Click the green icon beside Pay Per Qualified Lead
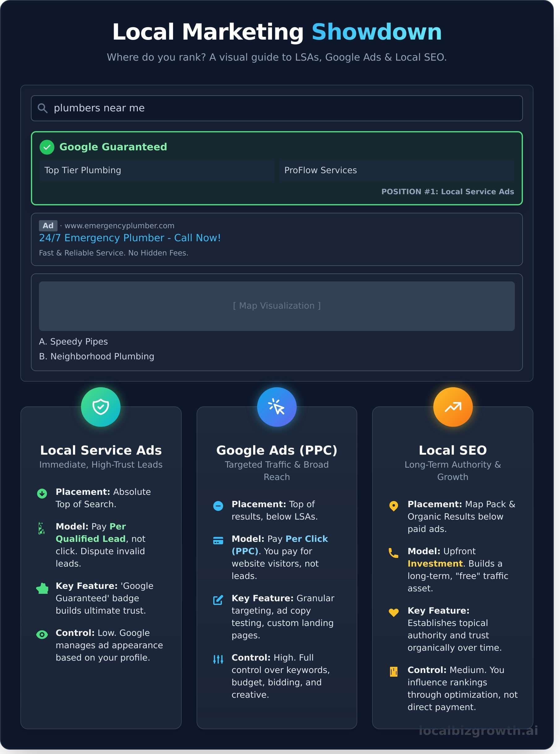560x754 pixels. [41, 528]
